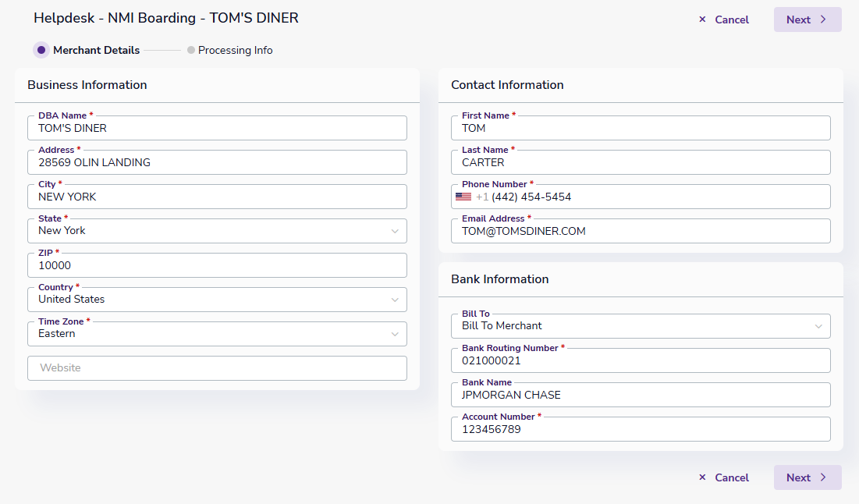859x504 pixels.
Task: Click into the Bank Routing Number field
Action: [x=640, y=361]
